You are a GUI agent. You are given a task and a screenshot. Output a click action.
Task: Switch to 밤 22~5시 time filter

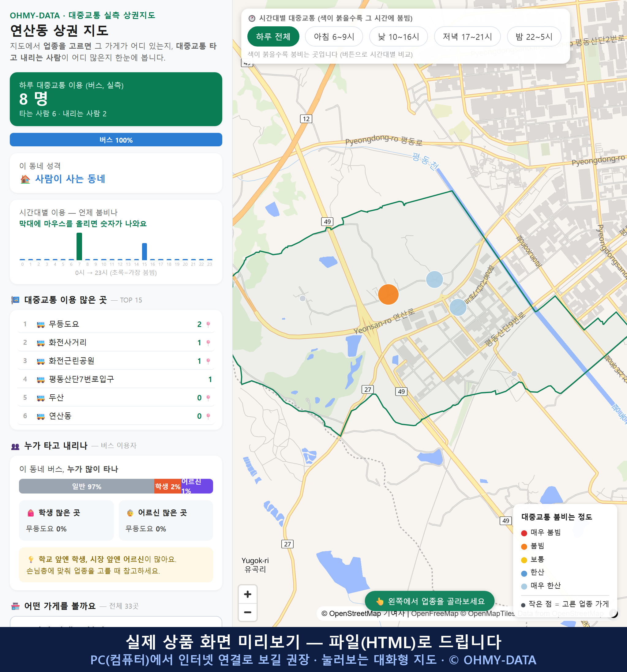coord(534,36)
